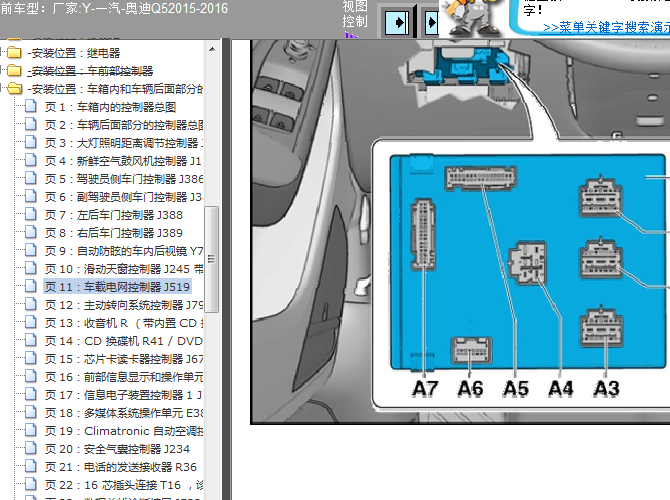Screen dimensions: 670x500
Task: Click page icon for 页 18 多媒体系统操作单元
Action: [x=31, y=412]
